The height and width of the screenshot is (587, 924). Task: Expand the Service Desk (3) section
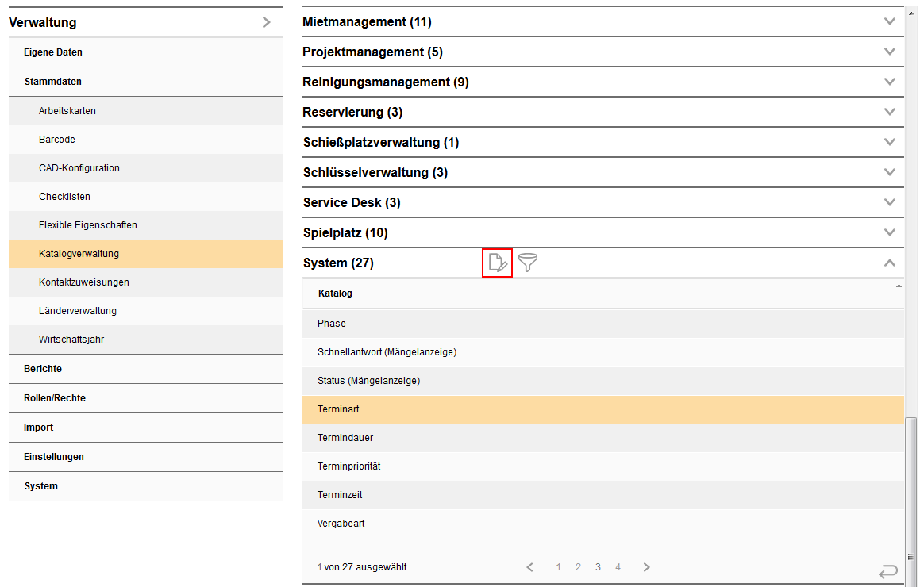tap(889, 202)
